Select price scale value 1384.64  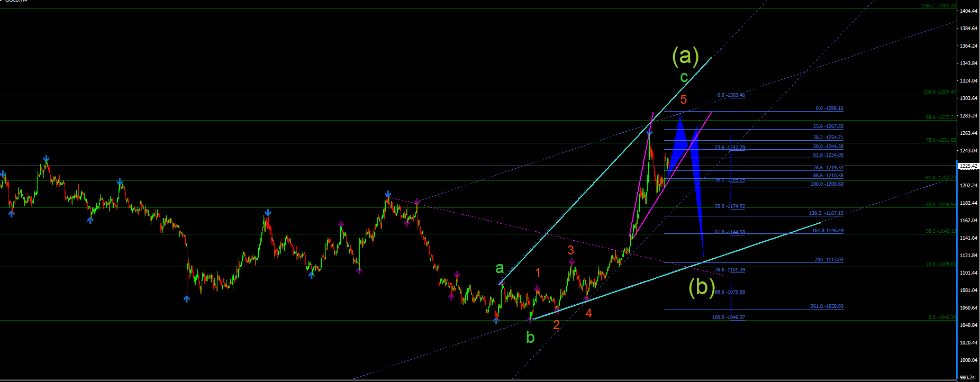click(x=968, y=28)
